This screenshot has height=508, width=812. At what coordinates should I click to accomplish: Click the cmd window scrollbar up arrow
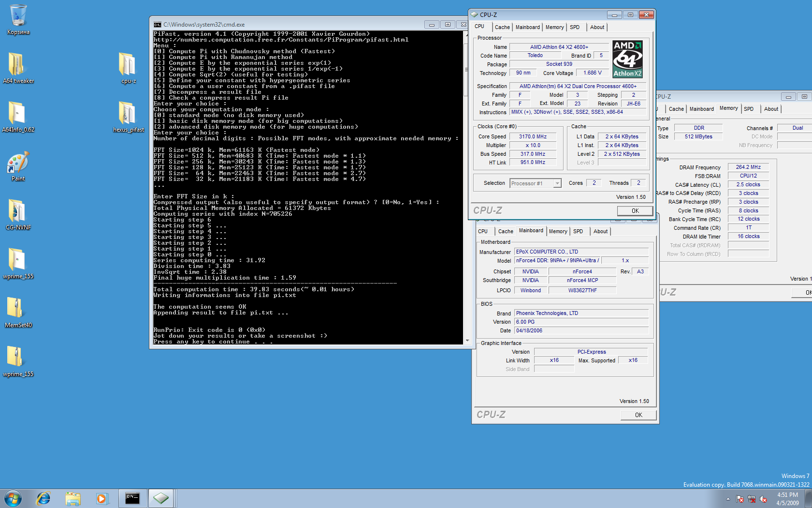click(467, 35)
